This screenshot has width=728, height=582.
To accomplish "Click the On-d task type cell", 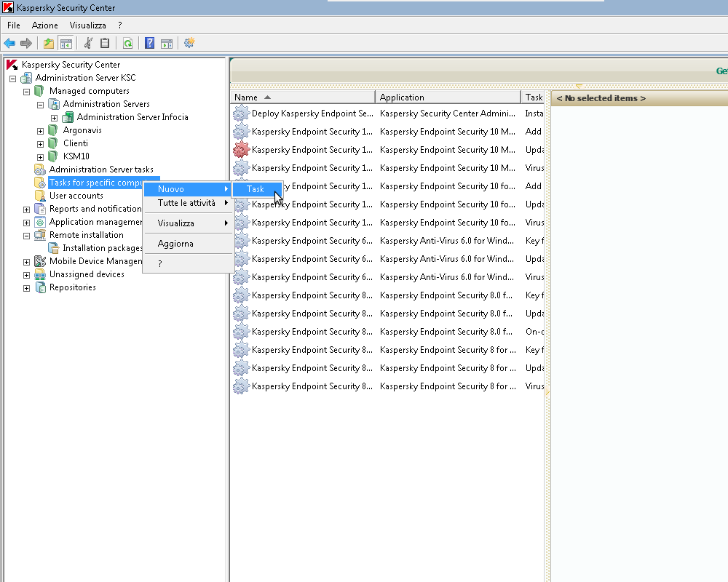I will [x=534, y=332].
